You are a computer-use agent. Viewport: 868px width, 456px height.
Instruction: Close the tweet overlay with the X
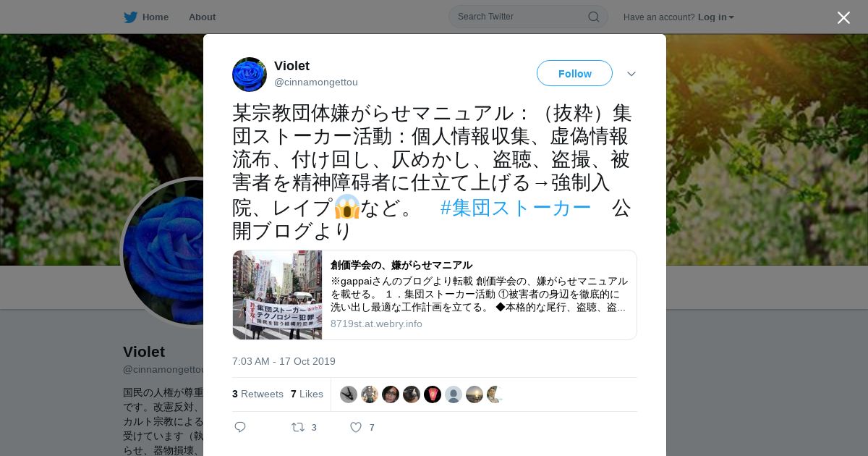(843, 17)
